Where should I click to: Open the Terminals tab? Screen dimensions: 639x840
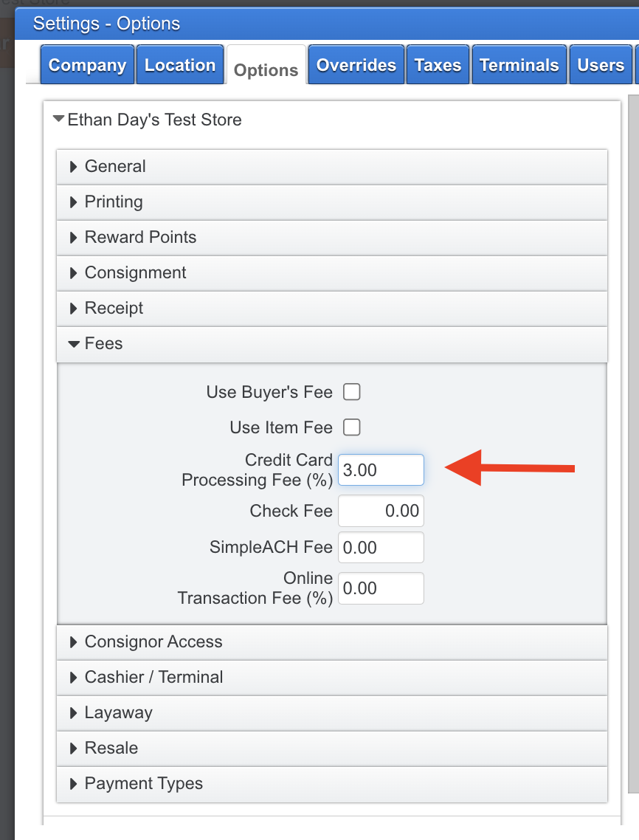[519, 65]
